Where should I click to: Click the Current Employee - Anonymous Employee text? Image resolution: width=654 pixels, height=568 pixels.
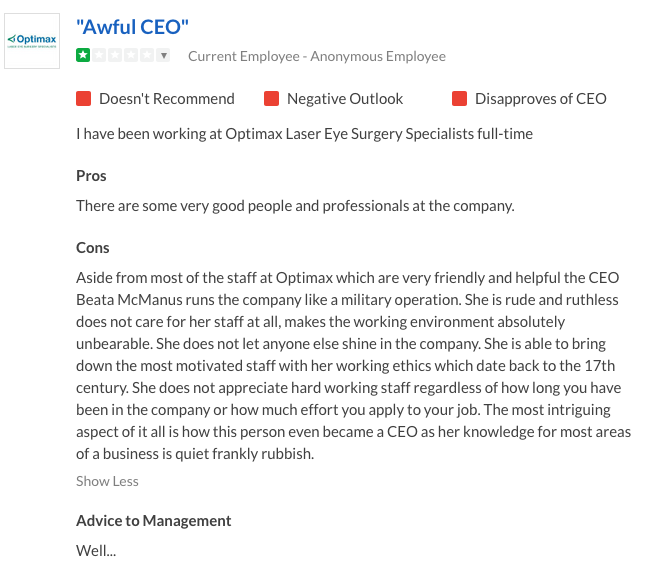click(317, 56)
